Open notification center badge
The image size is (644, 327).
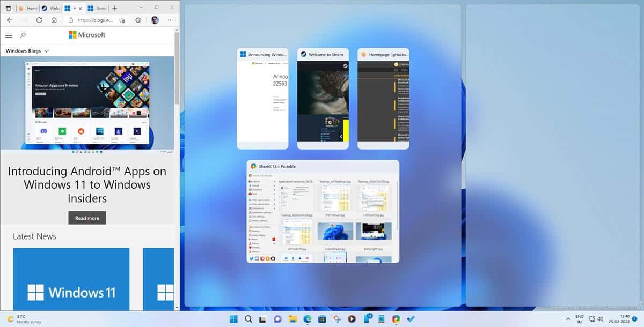pyautogui.click(x=634, y=319)
